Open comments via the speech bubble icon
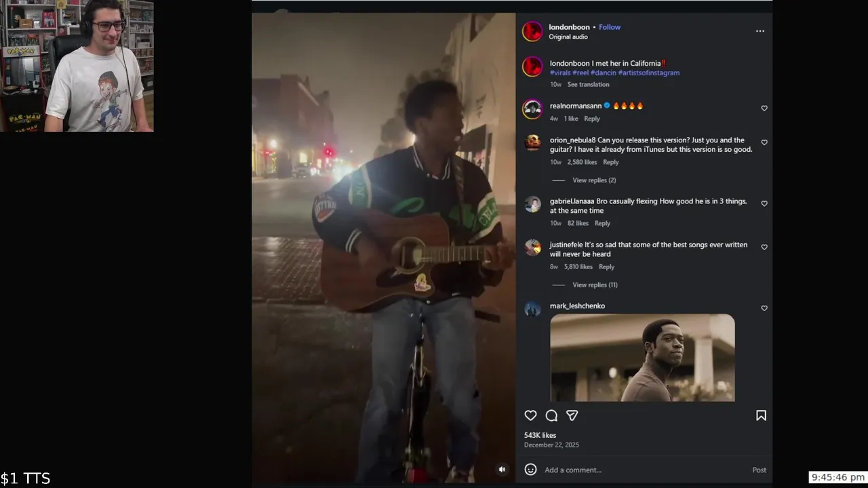 551,415
